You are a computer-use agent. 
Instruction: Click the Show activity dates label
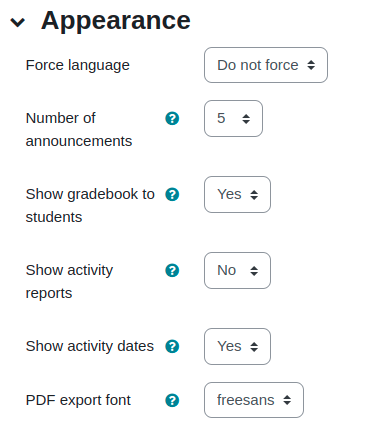click(90, 346)
